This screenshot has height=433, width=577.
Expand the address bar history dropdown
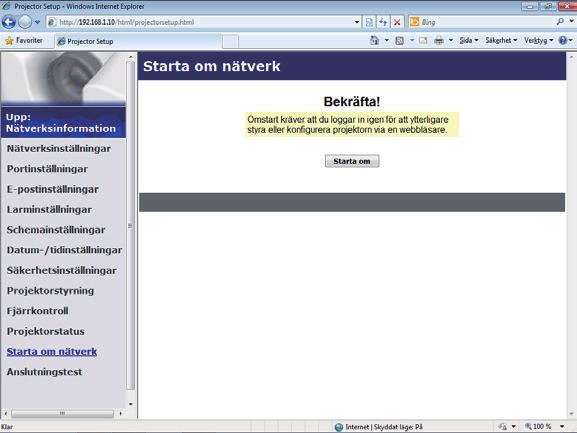357,22
